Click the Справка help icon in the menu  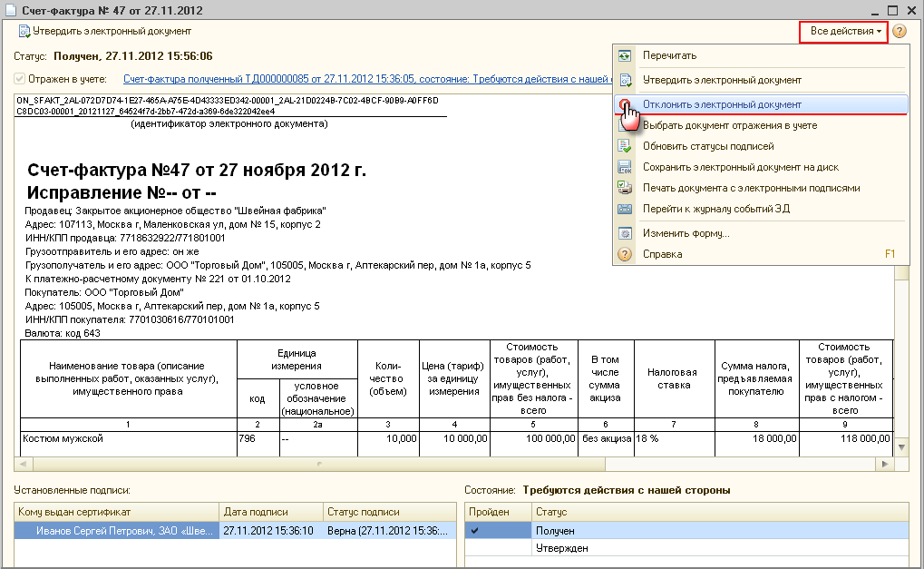coord(625,254)
